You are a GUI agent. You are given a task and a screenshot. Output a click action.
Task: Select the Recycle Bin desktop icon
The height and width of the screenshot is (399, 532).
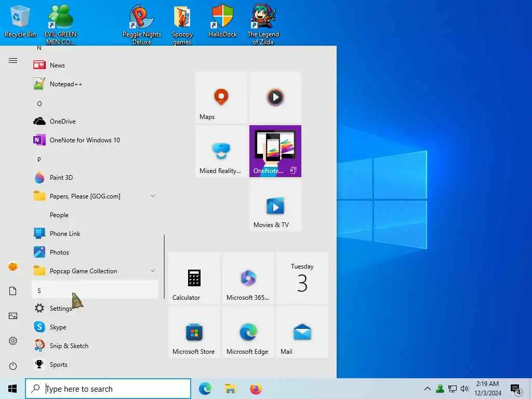[20, 21]
